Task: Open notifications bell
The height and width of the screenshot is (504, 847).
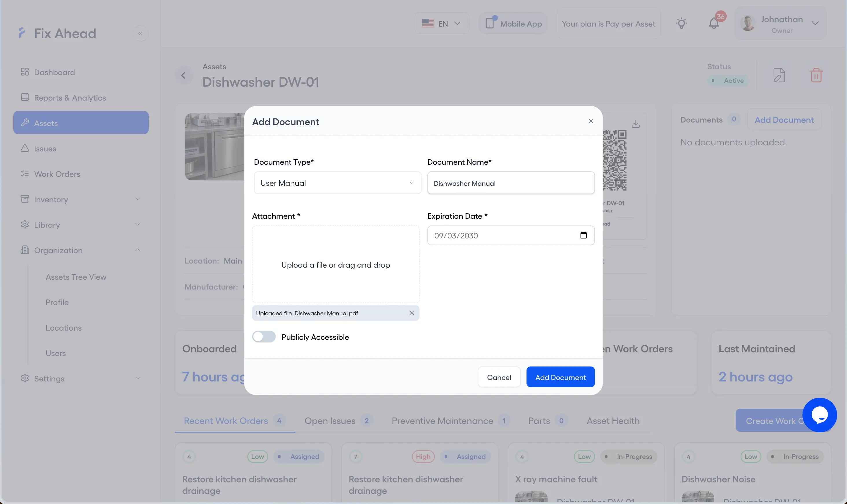Action: pyautogui.click(x=714, y=23)
